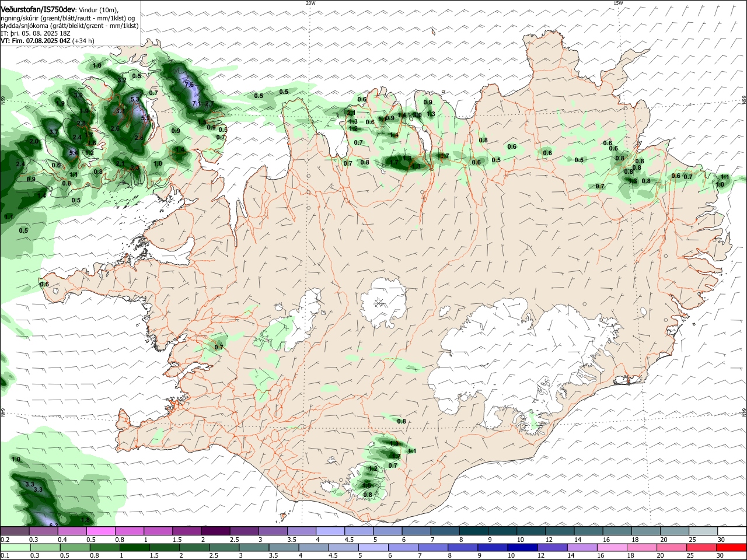Select the darkest green 1 swatch in lower legend
Screen dimensions: 747x560
[135, 547]
